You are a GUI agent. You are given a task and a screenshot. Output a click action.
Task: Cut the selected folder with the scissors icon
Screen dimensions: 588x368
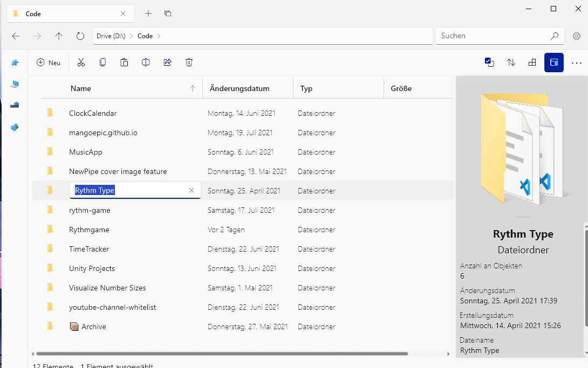pos(81,63)
